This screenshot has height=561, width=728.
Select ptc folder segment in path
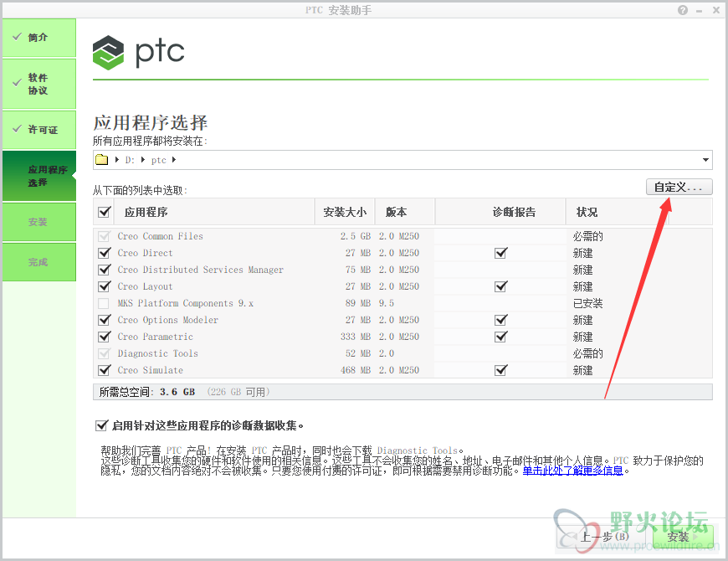pyautogui.click(x=158, y=160)
